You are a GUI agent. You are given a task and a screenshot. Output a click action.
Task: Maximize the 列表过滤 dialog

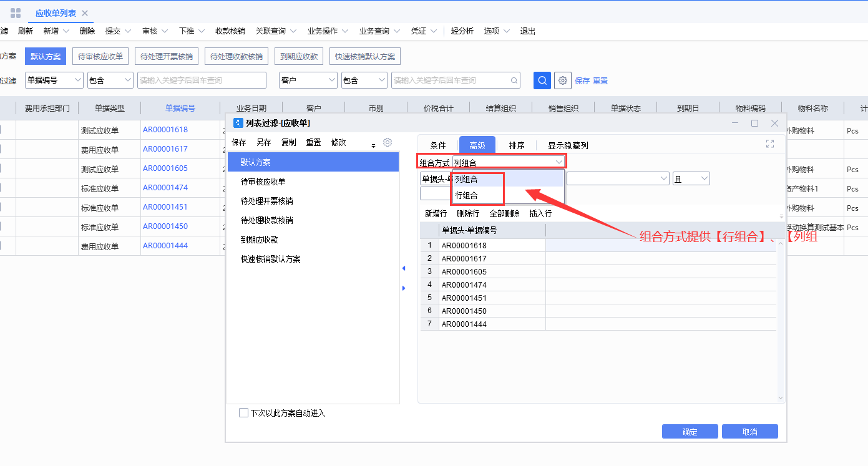coord(754,123)
